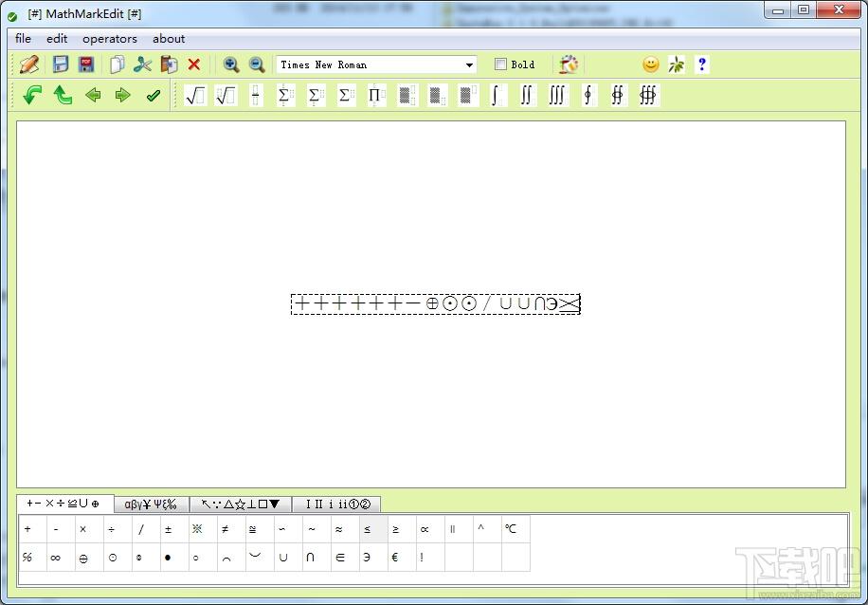This screenshot has height=605, width=868.
Task: Insert the infinity ∞ symbol
Action: pos(61,558)
